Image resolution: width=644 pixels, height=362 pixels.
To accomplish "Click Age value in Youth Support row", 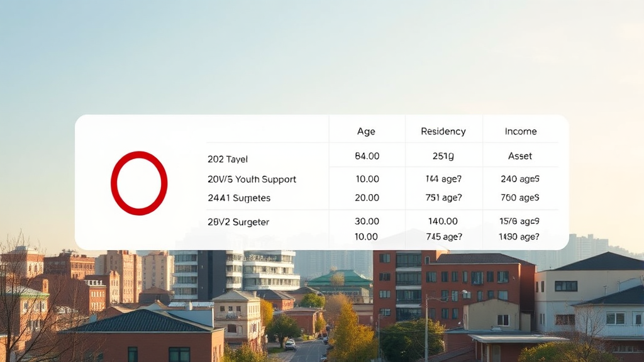I will [367, 179].
